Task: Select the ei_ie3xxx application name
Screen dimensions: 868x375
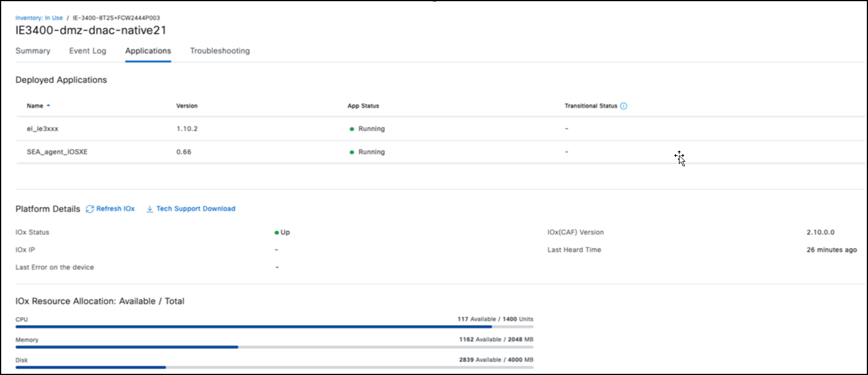Action: [x=42, y=128]
